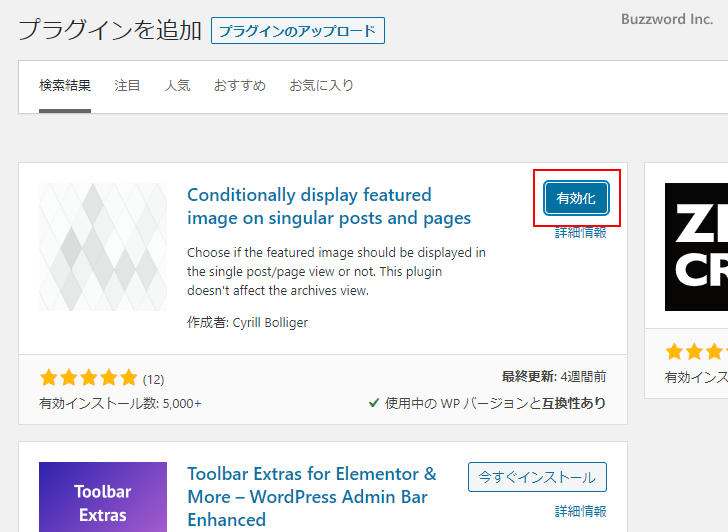Screen dimensions: 728x532
Task: Click the compatibility checkmark icon
Action: [x=374, y=403]
